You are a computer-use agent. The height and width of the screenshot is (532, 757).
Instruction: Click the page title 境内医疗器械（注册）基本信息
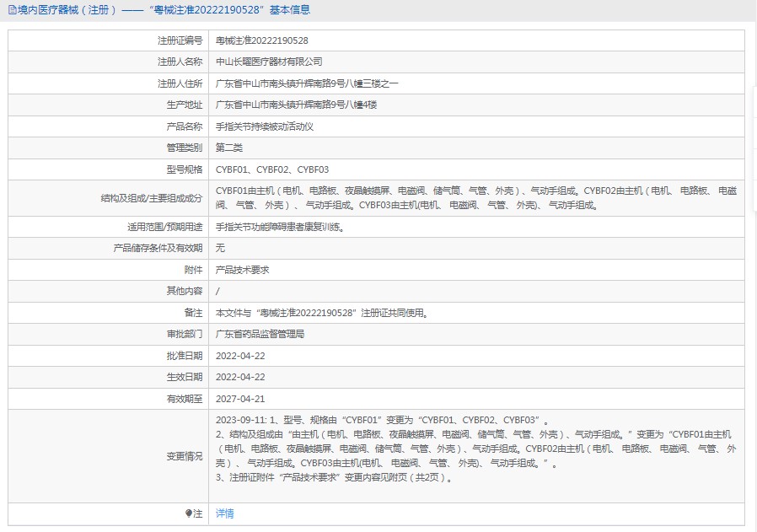pos(164,9)
